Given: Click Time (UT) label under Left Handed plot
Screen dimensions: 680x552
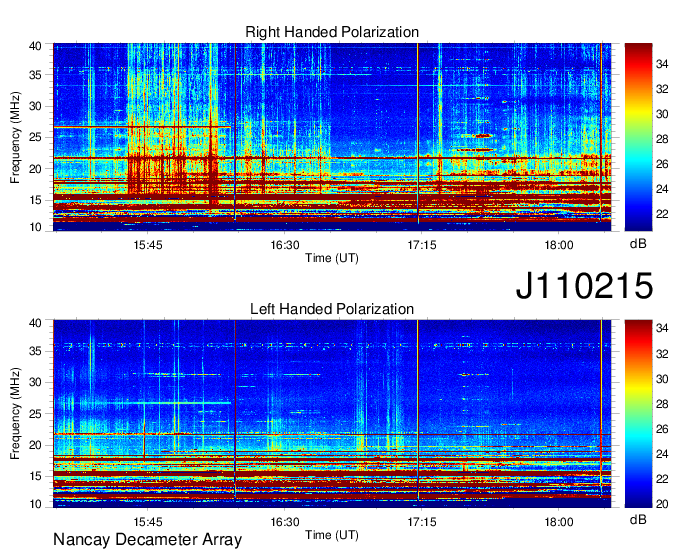Looking at the screenshot, I should (332, 535).
